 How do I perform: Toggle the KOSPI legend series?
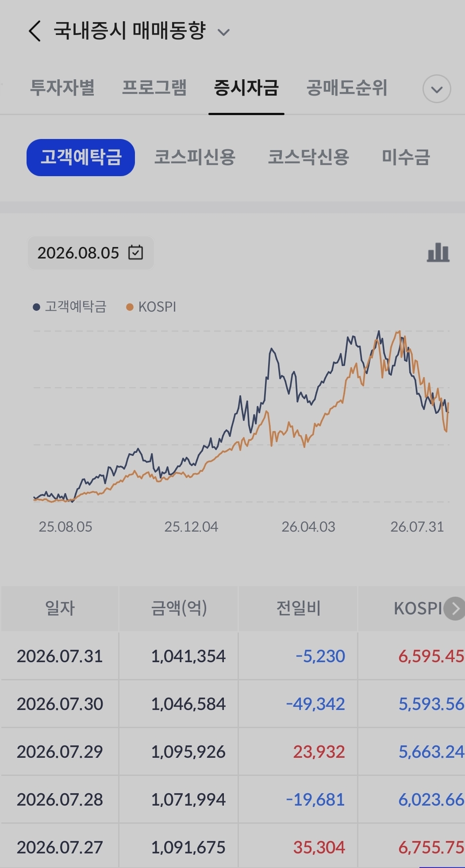point(151,307)
